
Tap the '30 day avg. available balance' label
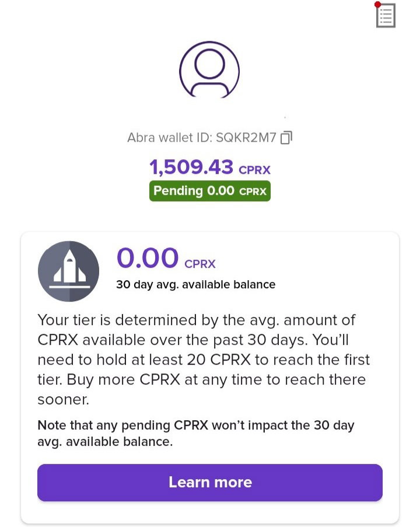point(196,284)
